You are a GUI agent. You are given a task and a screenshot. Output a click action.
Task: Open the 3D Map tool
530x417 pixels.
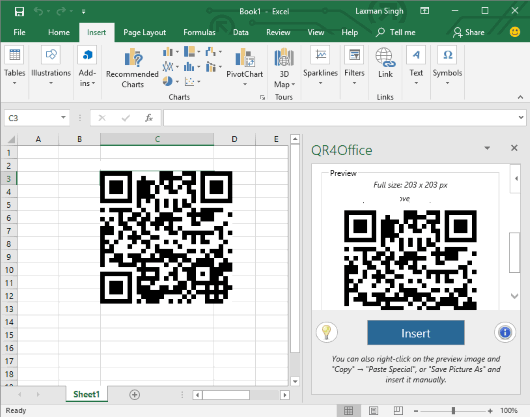pos(284,68)
